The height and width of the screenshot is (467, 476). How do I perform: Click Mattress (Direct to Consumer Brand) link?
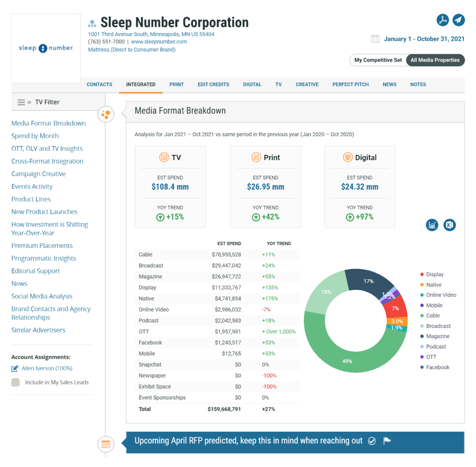click(132, 50)
